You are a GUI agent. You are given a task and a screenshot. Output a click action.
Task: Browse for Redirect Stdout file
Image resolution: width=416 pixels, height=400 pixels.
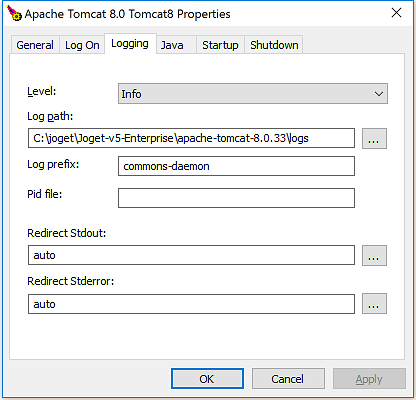(x=374, y=256)
